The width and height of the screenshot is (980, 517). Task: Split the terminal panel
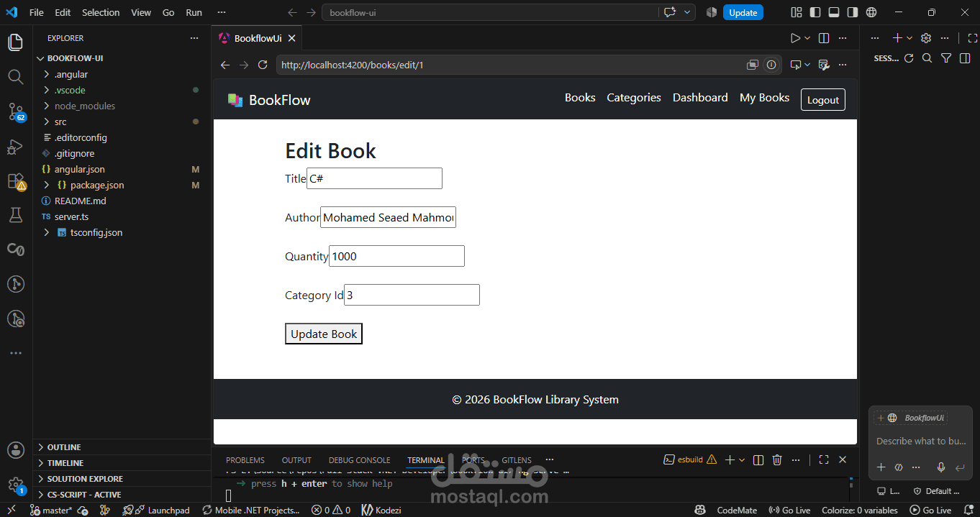[x=758, y=459]
